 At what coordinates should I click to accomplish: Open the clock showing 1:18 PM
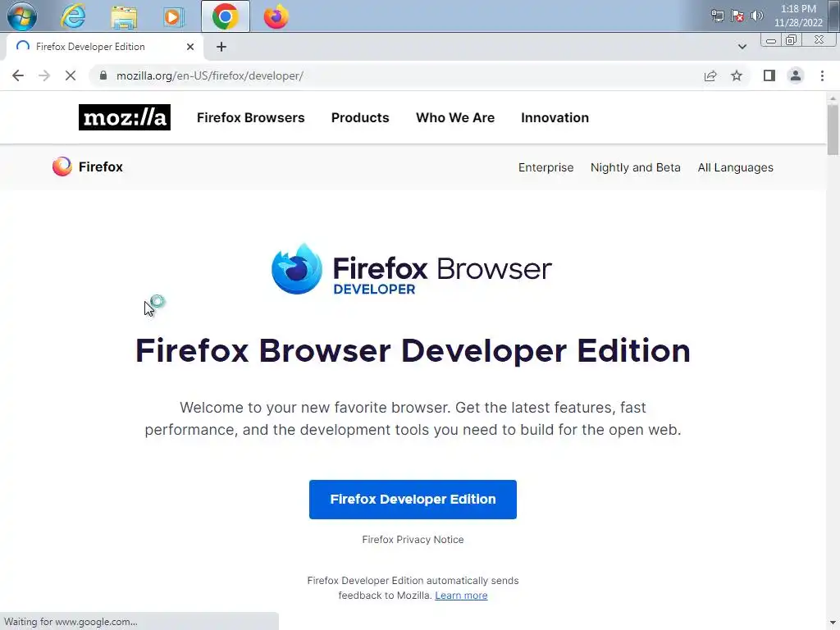(x=797, y=16)
